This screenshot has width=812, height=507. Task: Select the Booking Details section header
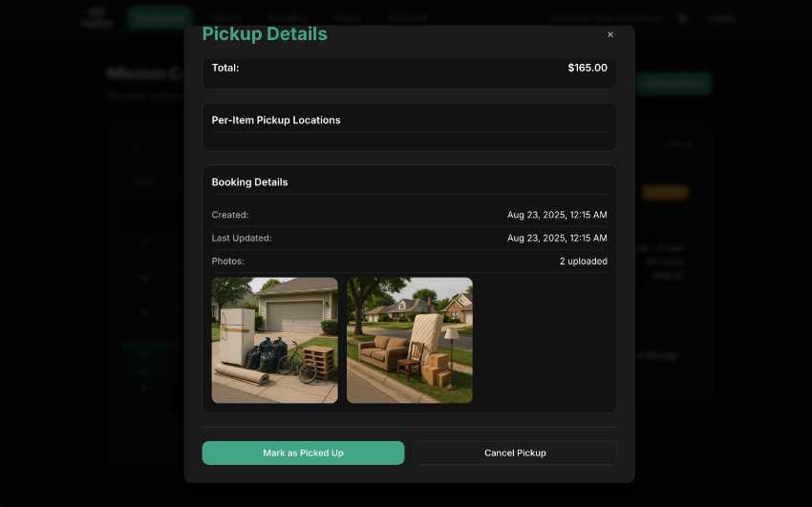(x=249, y=182)
